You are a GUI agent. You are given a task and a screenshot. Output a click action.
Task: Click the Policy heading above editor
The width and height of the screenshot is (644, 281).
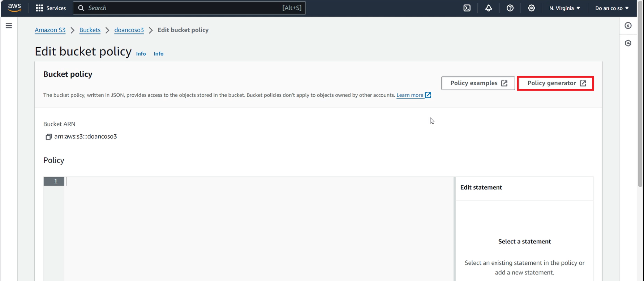point(54,160)
